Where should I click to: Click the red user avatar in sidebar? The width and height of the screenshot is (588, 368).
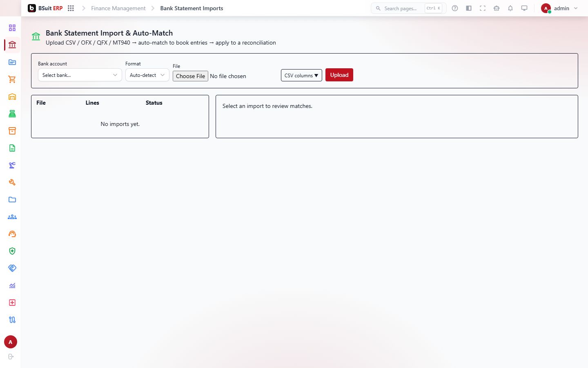tap(11, 342)
